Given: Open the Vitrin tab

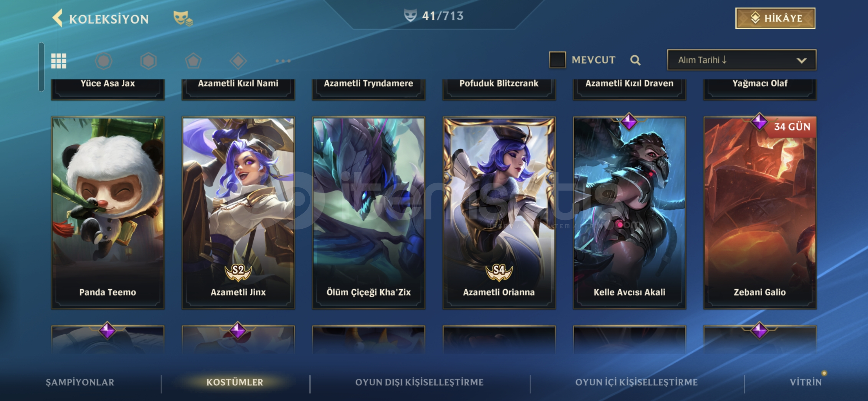Looking at the screenshot, I should tap(806, 382).
